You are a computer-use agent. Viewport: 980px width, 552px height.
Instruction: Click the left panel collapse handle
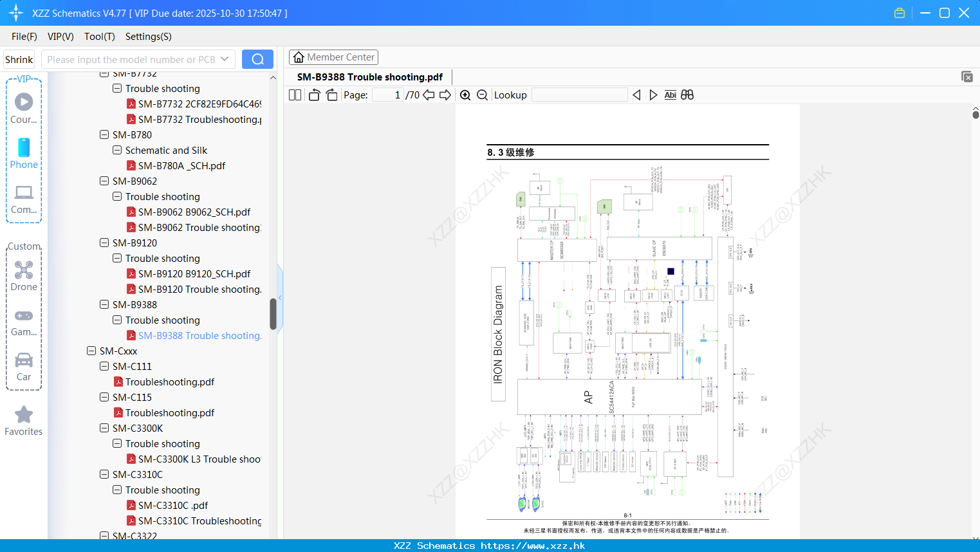pyautogui.click(x=280, y=297)
